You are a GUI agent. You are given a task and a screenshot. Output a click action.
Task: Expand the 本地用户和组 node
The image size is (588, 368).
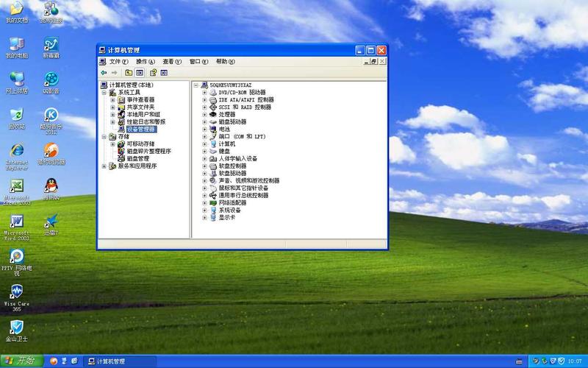pos(112,115)
